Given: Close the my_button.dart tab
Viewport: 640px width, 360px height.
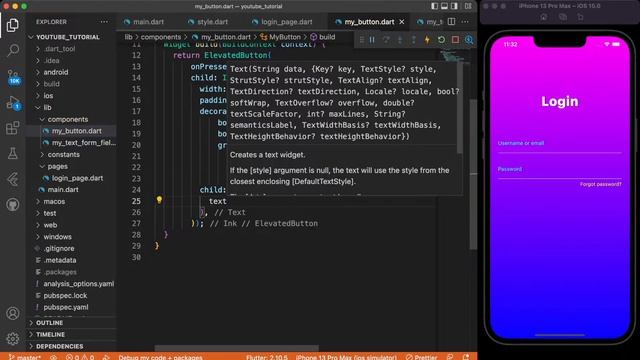Looking at the screenshot, I should pyautogui.click(x=402, y=22).
